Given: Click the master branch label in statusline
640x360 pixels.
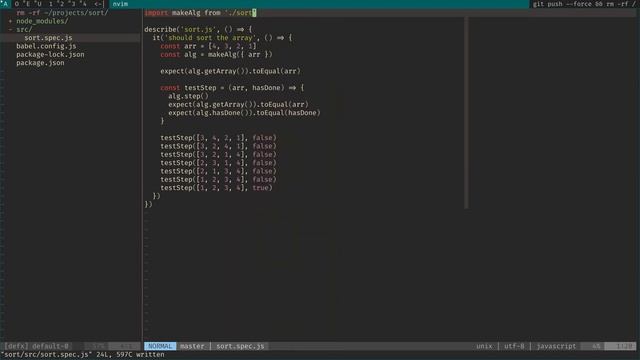Looking at the screenshot, I should pyautogui.click(x=192, y=346).
